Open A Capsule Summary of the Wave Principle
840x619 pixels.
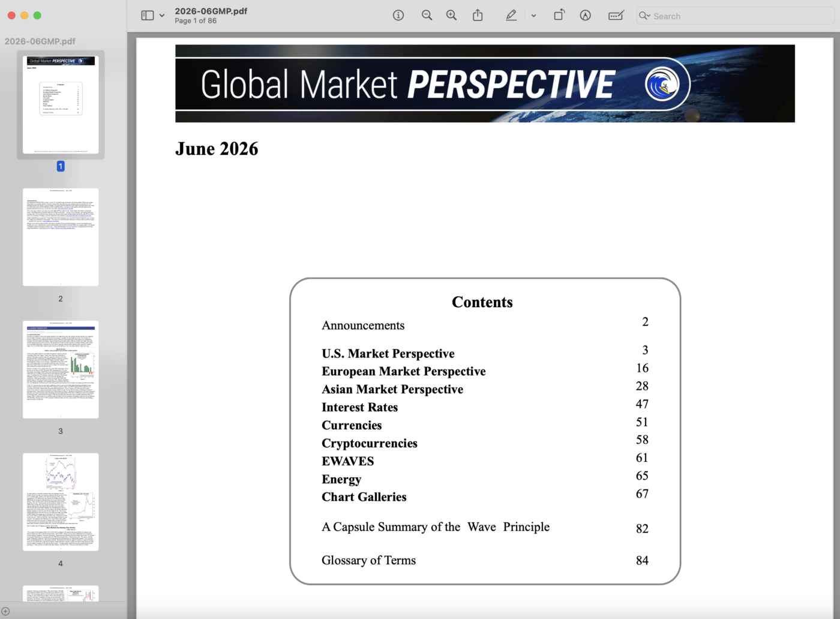click(436, 527)
